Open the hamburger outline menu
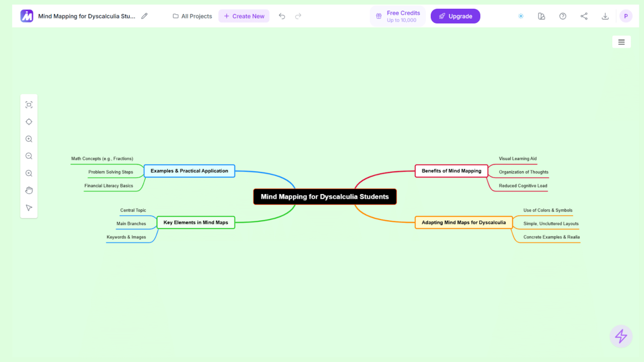 coord(622,42)
